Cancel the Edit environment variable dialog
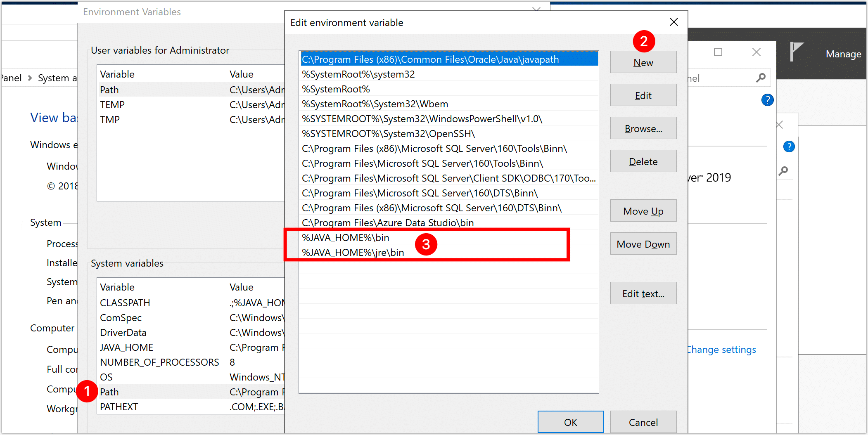 tap(643, 422)
